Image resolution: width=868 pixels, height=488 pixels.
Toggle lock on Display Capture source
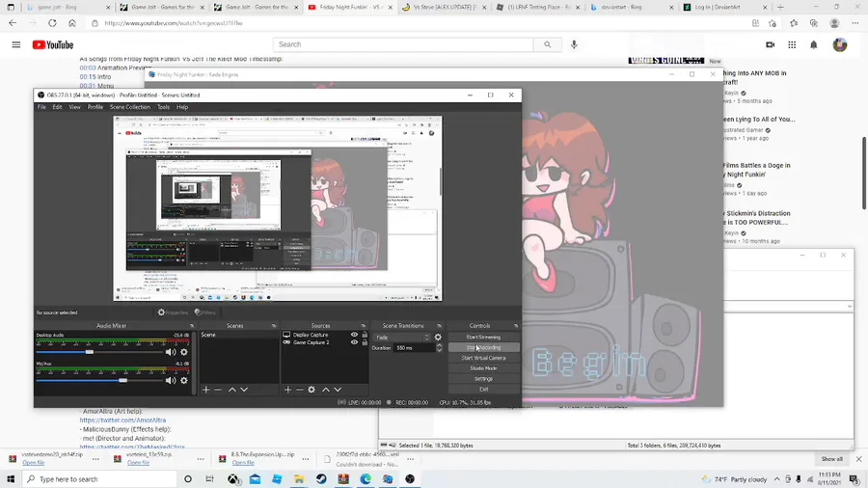(365, 335)
